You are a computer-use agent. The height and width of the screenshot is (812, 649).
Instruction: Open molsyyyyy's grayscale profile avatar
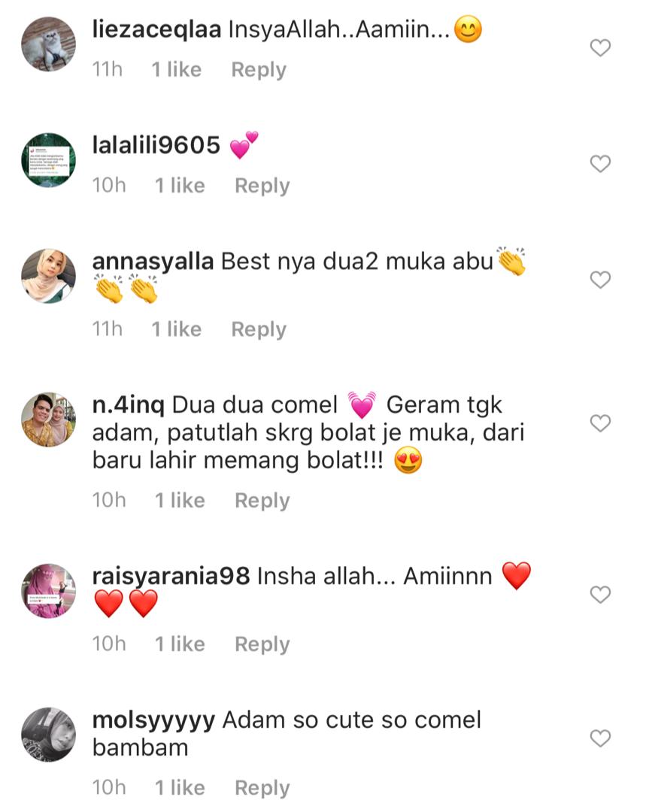coord(48,735)
